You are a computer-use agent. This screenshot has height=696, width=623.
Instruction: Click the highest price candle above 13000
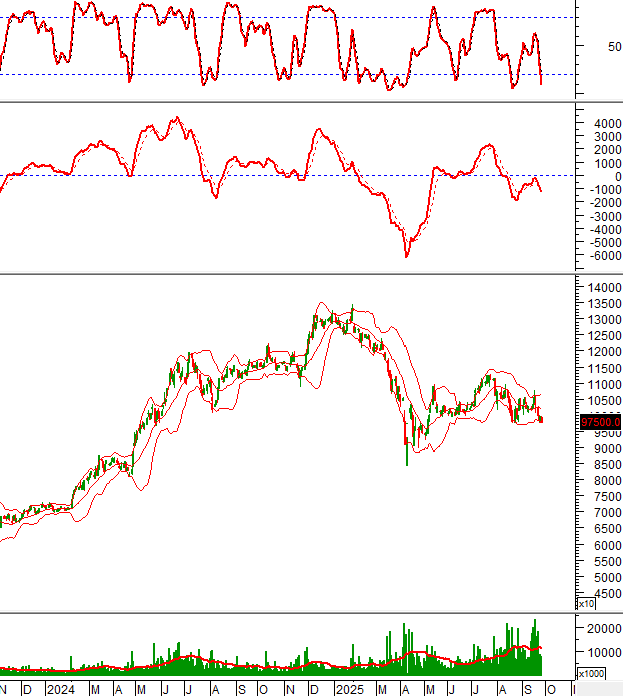click(x=352, y=310)
